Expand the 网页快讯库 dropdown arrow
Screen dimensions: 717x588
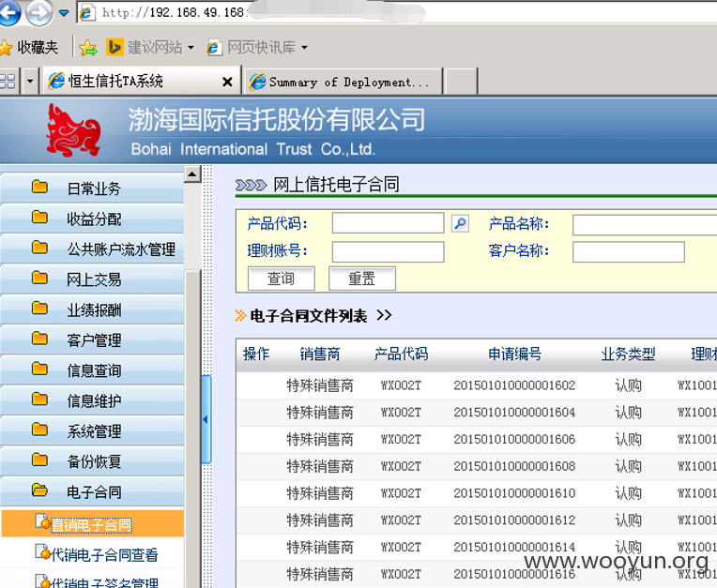pyautogui.click(x=304, y=48)
